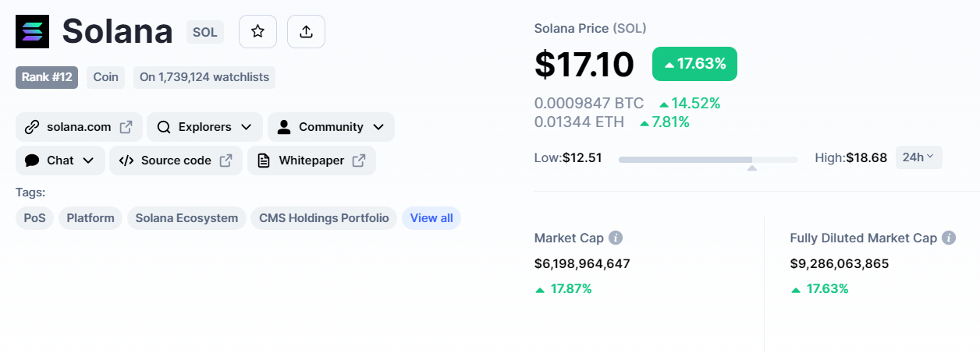Click the Fully Diluted Market Cap info icon
Screen dimensions: 980x353
pyautogui.click(x=949, y=238)
